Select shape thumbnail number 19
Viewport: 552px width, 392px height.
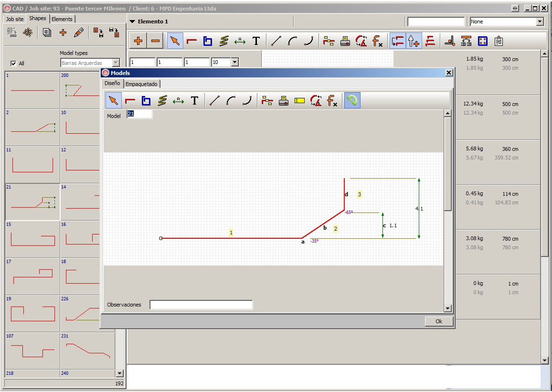(32, 314)
